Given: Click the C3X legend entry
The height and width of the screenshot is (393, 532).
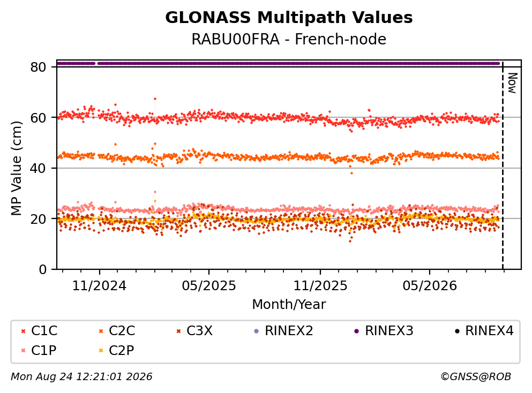Looking at the screenshot, I should 195,330.
